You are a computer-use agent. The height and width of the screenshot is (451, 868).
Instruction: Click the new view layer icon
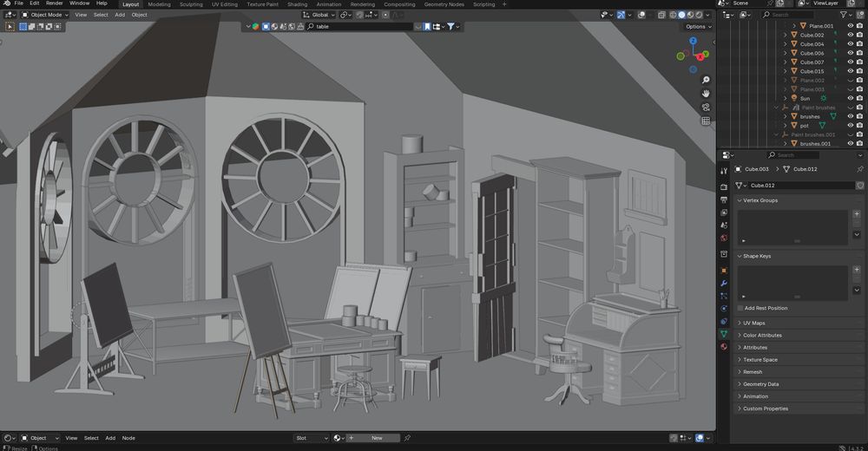852,3
